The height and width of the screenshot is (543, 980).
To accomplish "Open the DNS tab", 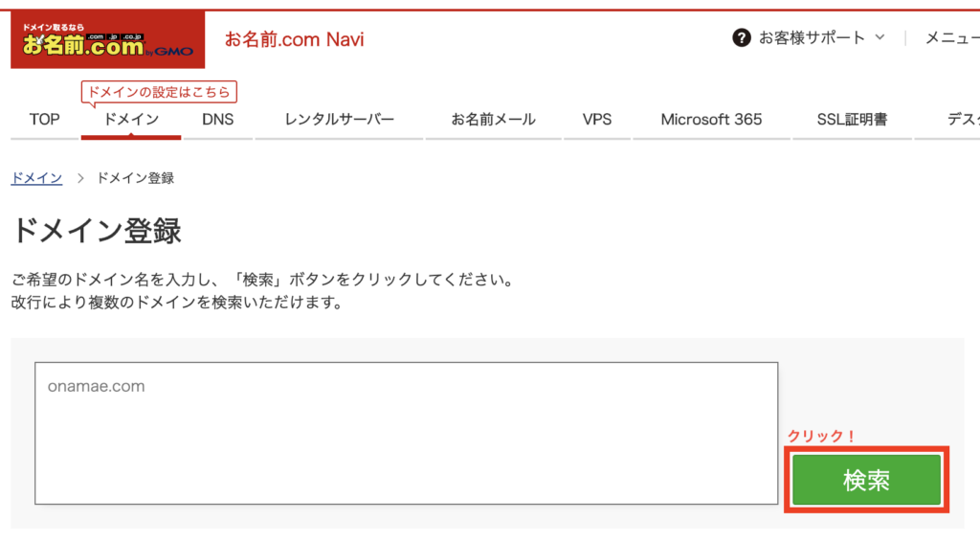I will (x=217, y=120).
